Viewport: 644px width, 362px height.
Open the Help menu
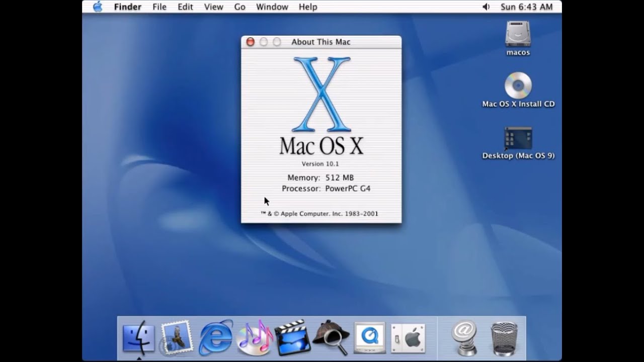pos(308,7)
